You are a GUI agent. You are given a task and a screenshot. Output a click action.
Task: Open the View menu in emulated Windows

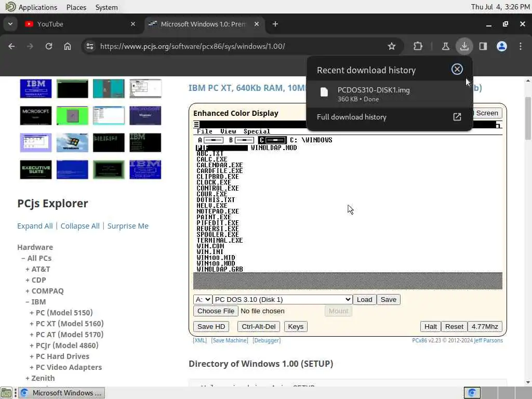click(x=228, y=131)
